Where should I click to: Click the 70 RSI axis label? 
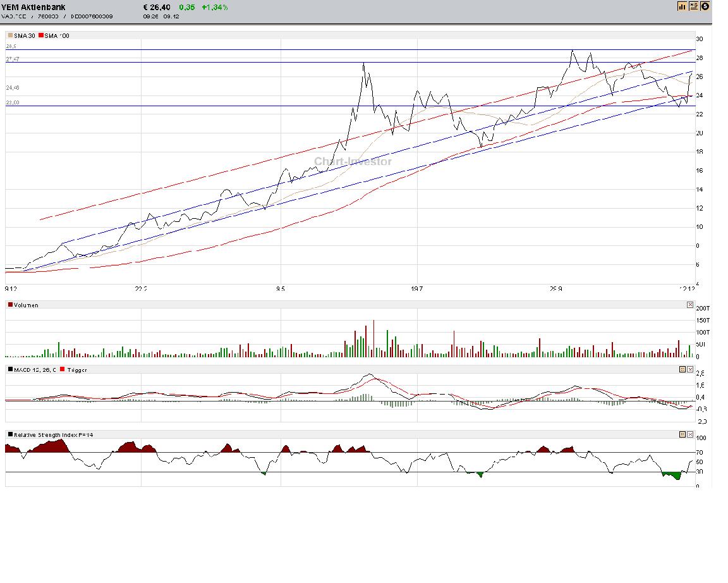click(700, 453)
